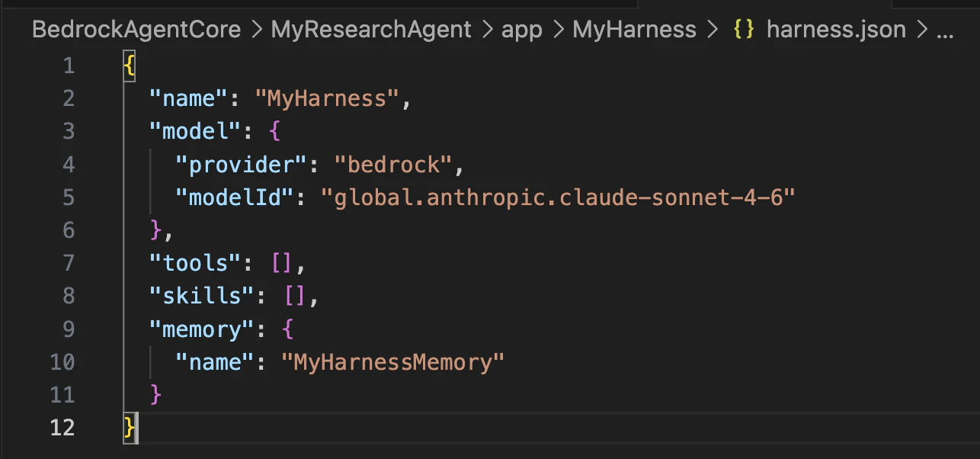Open the BedrockAgentCore breadcrumb segment

[136, 30]
